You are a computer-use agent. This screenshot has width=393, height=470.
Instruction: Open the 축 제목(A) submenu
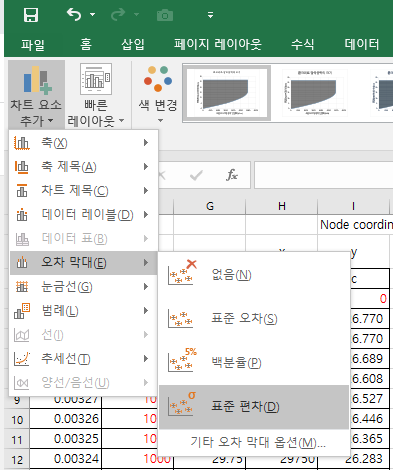tap(83, 167)
